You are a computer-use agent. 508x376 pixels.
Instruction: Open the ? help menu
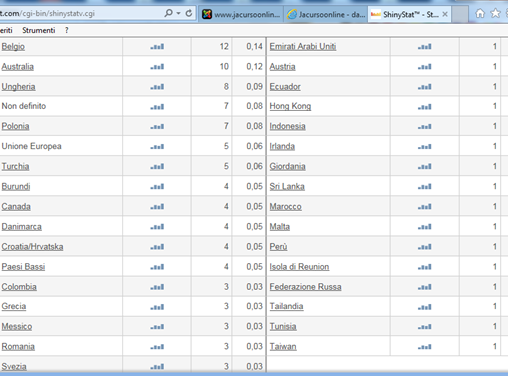67,30
